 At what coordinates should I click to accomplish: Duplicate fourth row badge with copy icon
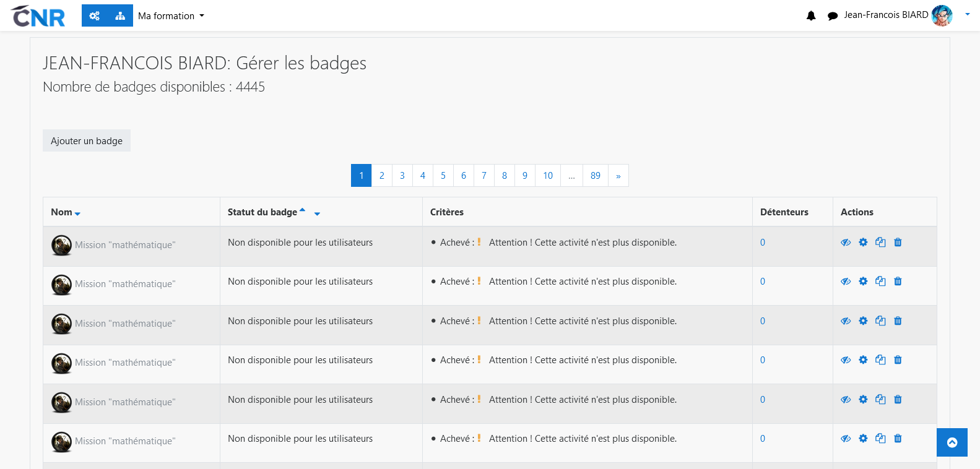[x=880, y=360]
